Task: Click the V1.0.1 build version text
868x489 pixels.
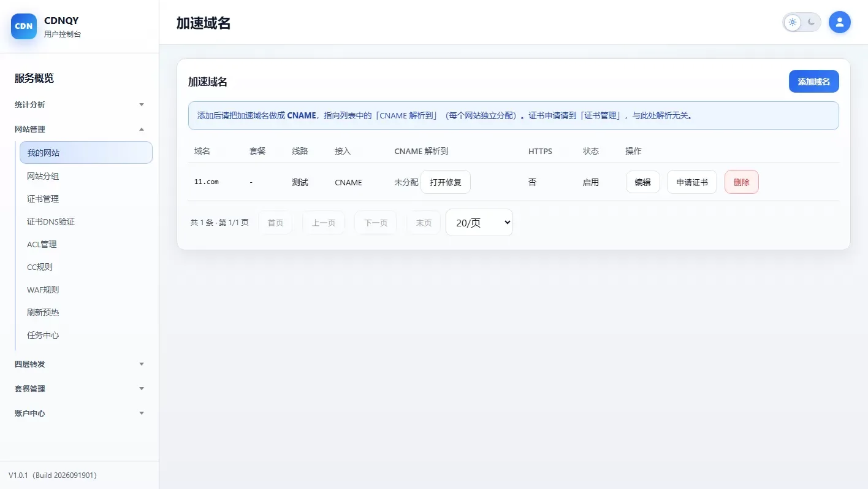Action: pos(53,476)
